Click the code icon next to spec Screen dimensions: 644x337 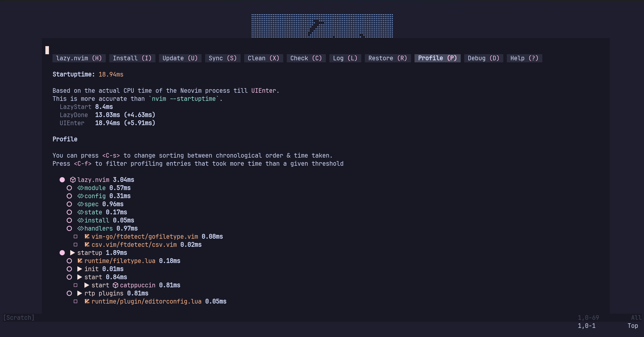[80, 204]
